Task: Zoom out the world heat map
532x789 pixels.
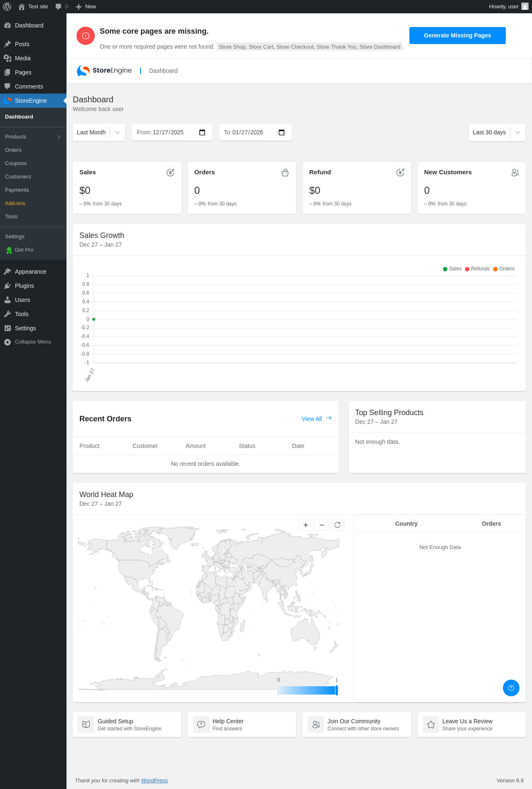Action: 322,525
